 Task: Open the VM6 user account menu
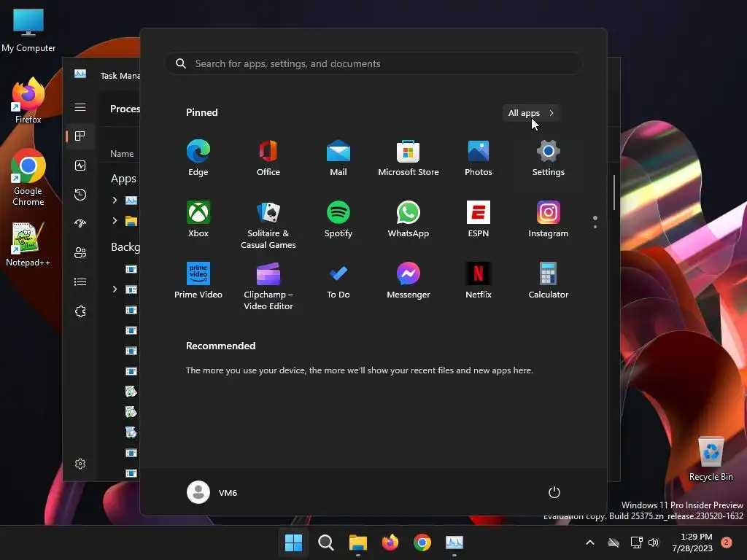click(x=212, y=492)
